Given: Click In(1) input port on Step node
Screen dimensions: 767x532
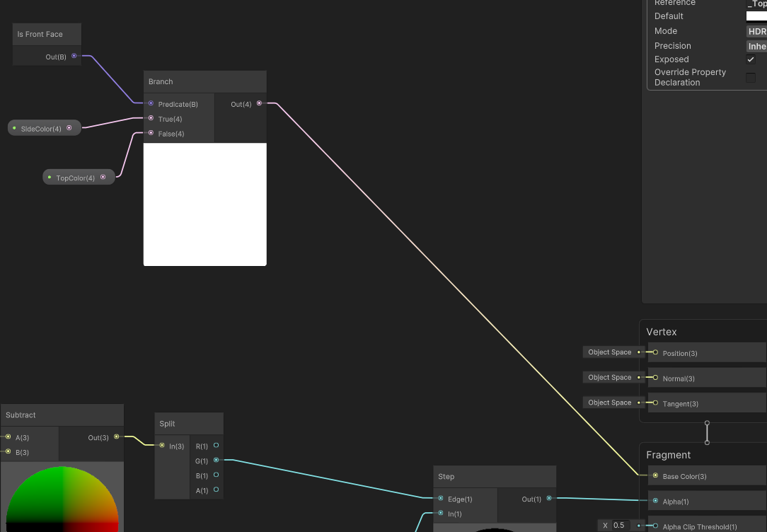Looking at the screenshot, I should pyautogui.click(x=441, y=513).
